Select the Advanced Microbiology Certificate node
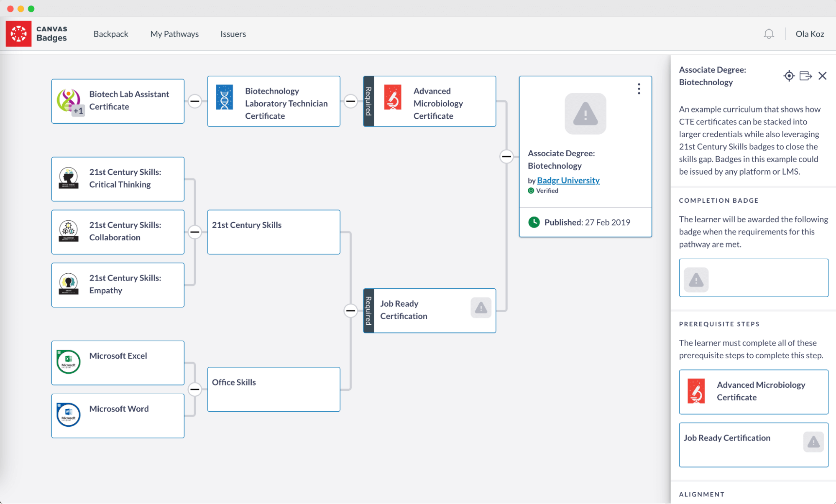Image resolution: width=836 pixels, height=504 pixels. click(430, 101)
